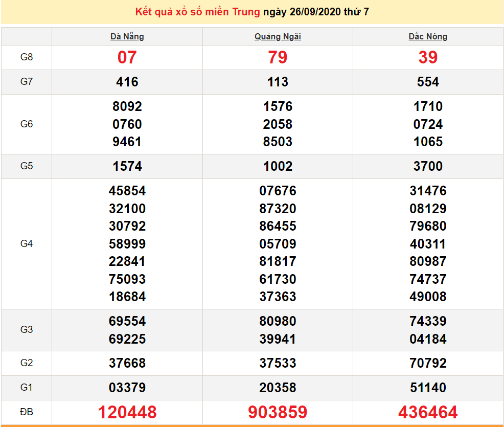Select the G4 row label
This screenshot has width=504, height=427.
click(x=27, y=244)
